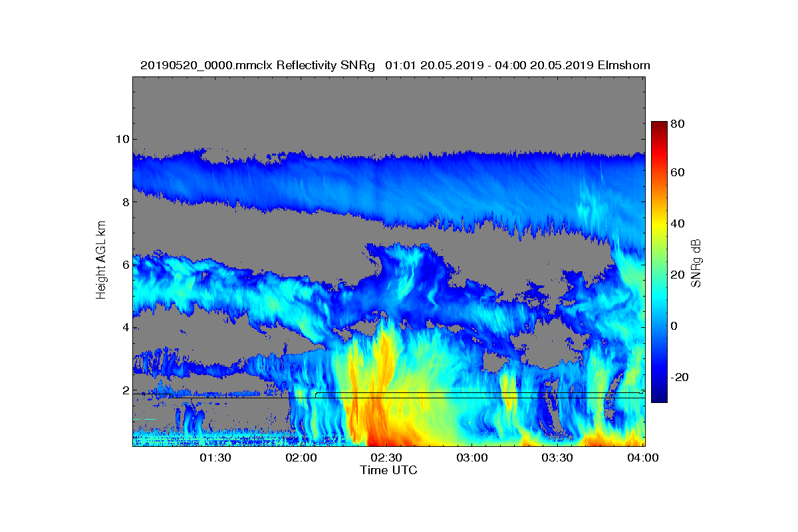The width and height of the screenshot is (798, 532).
Task: Click the height tick label 6
Action: [125, 265]
